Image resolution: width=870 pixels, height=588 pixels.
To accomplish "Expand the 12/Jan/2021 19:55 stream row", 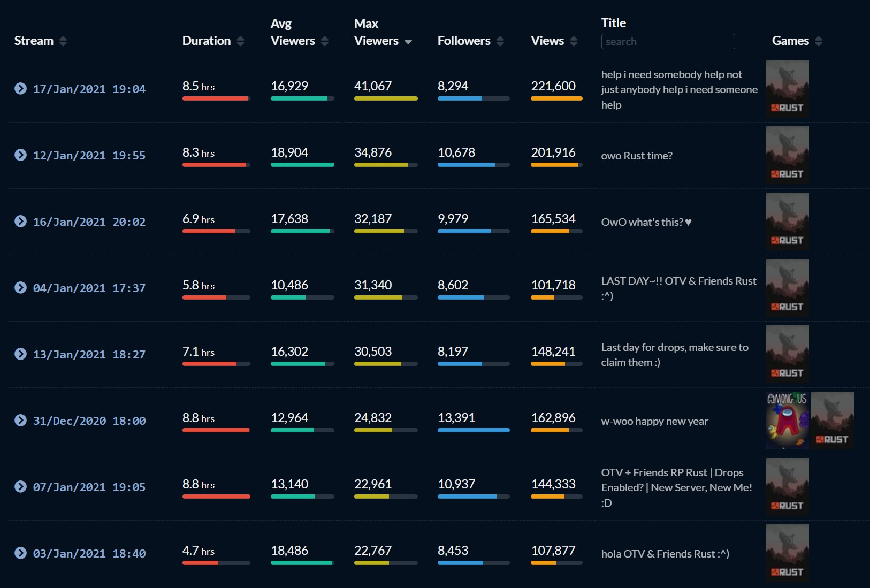I will 20,155.
